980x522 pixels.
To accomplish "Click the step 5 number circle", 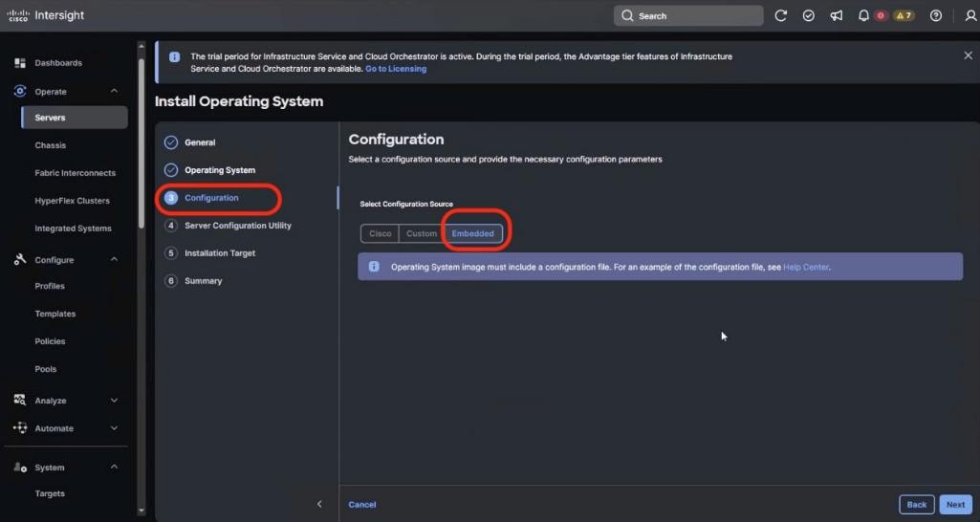I will click(171, 253).
